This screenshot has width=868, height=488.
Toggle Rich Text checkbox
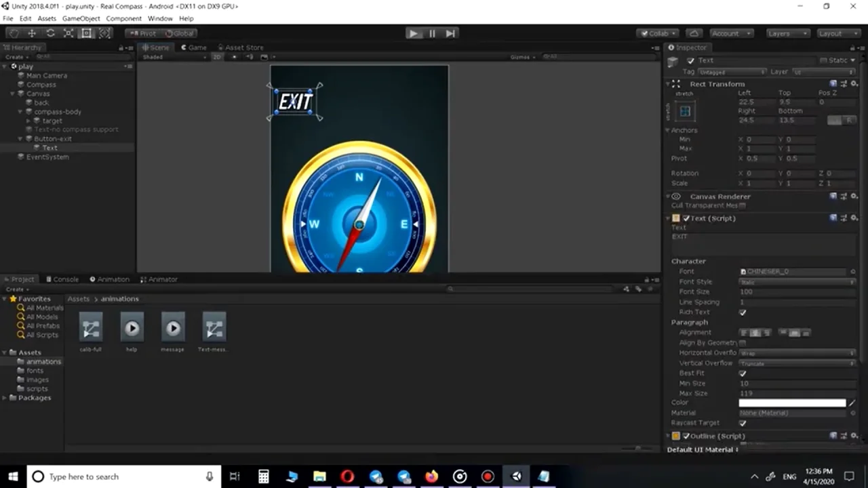[743, 312]
